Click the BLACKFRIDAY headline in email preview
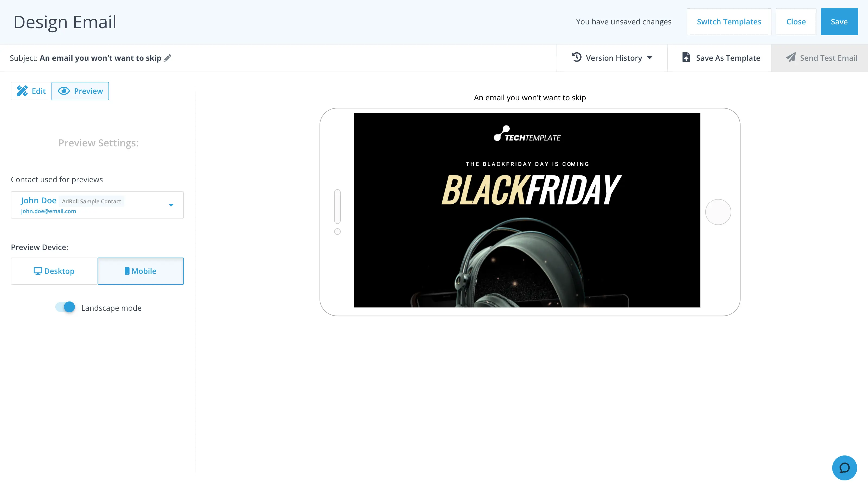This screenshot has height=488, width=868. (530, 191)
